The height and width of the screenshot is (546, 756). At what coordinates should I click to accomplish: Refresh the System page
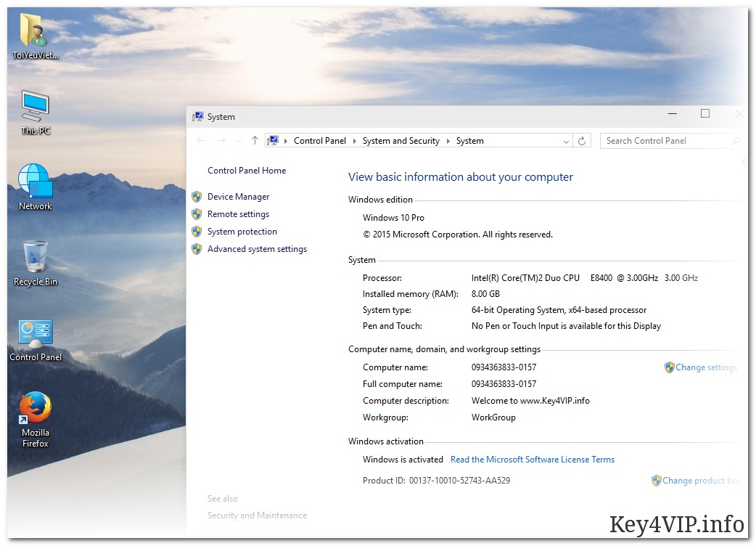coord(582,141)
